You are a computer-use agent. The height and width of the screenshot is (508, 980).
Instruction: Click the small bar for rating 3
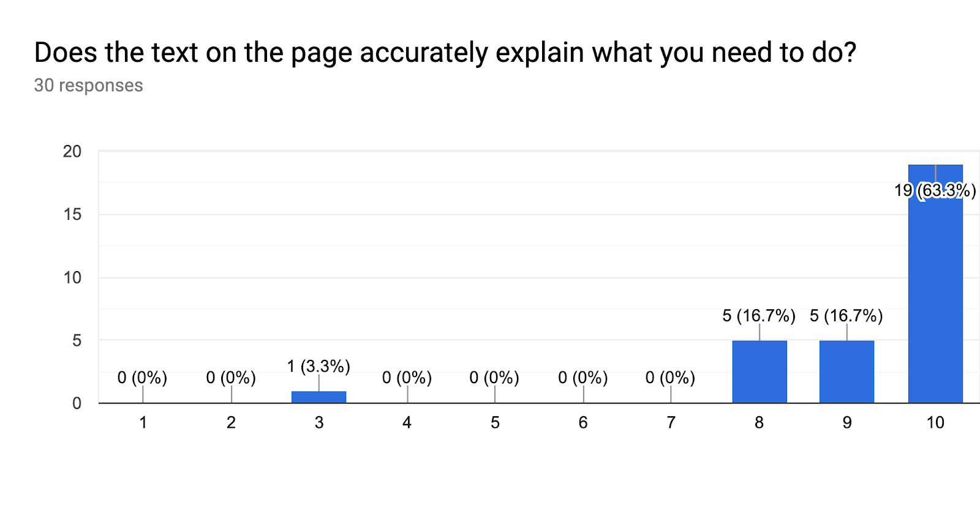click(319, 397)
